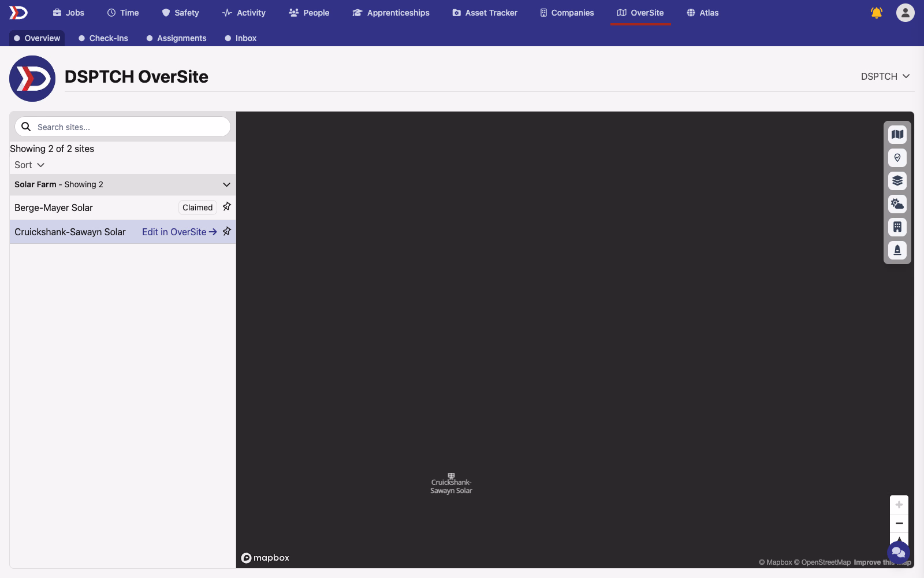Open Apprenticeships in navigation bar

tap(391, 13)
